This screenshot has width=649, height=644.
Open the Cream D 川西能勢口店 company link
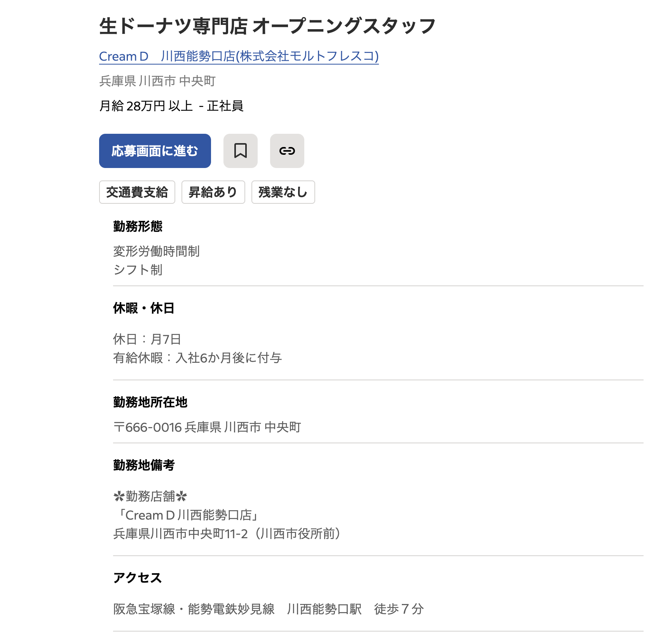(239, 56)
